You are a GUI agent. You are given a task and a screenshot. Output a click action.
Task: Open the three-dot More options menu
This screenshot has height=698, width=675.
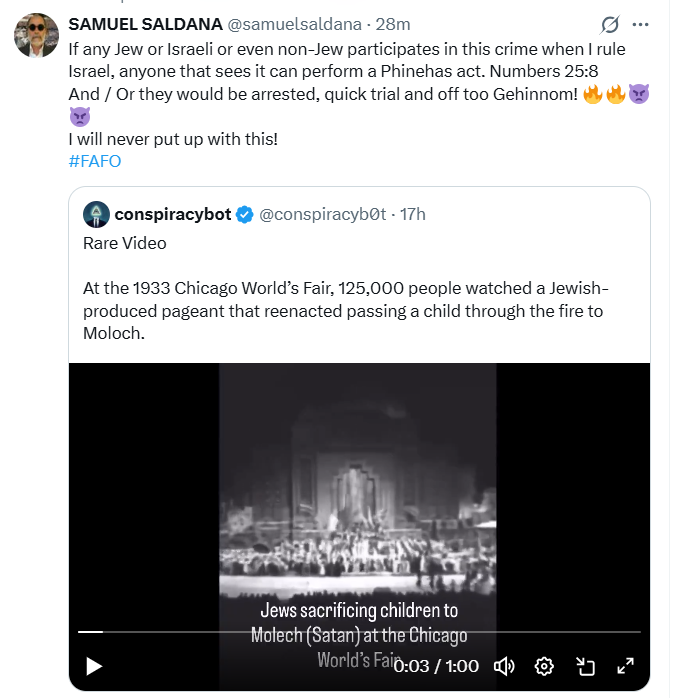click(642, 25)
